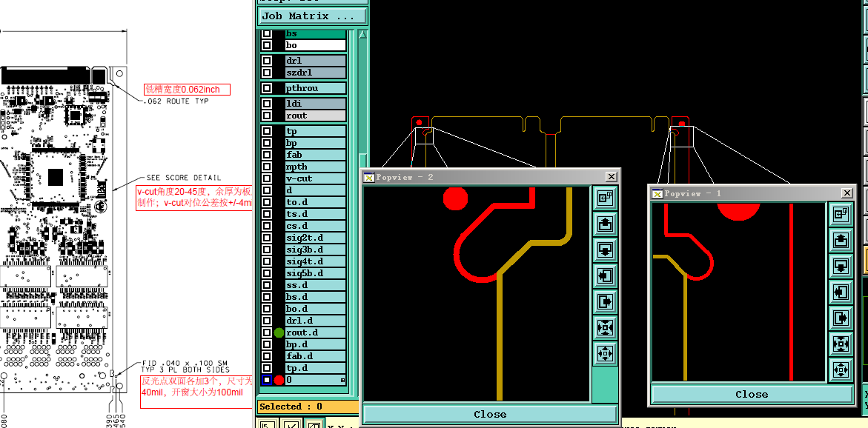Image resolution: width=868 pixels, height=428 pixels.
Task: Pan left in Popview 1
Action: (841, 292)
